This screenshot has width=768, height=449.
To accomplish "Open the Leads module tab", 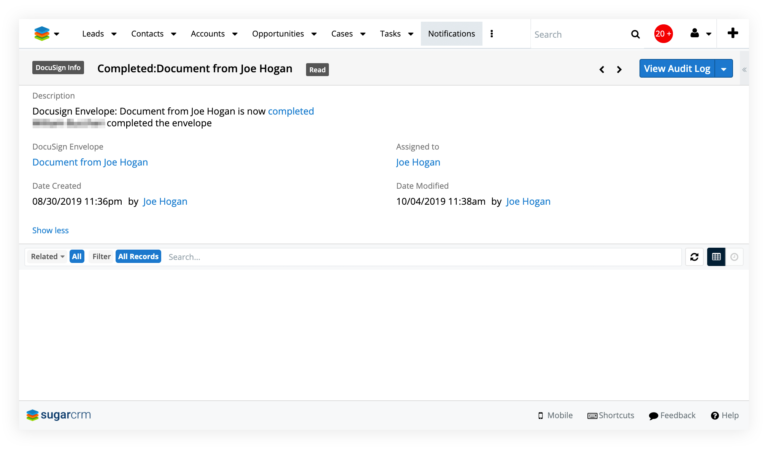I will (93, 34).
